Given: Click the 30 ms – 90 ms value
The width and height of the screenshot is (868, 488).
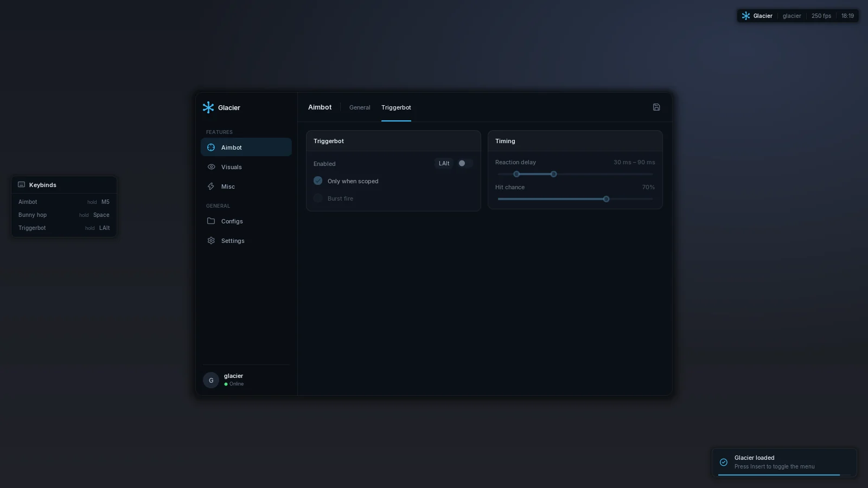Looking at the screenshot, I should point(634,162).
